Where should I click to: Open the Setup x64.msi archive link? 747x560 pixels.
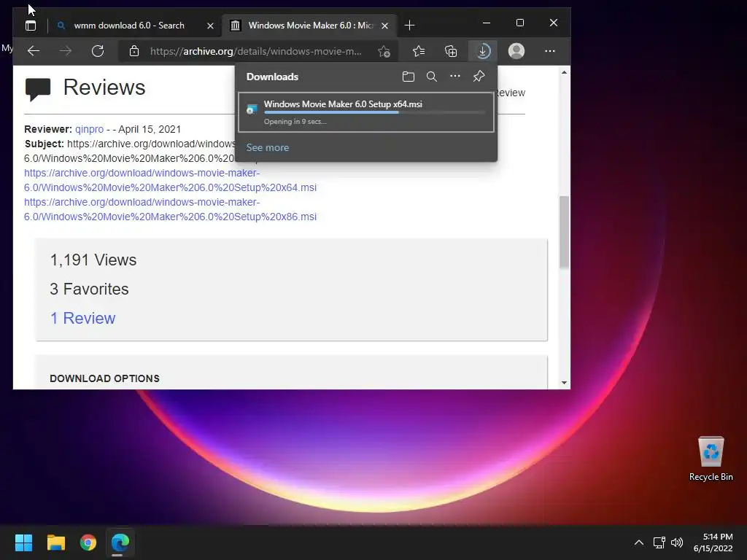pos(170,181)
